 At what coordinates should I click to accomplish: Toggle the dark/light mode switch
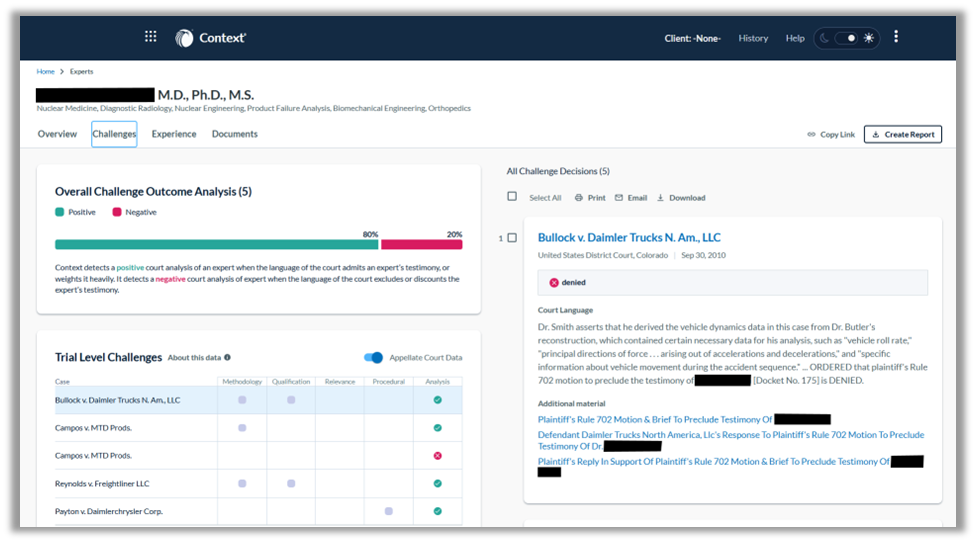point(847,38)
